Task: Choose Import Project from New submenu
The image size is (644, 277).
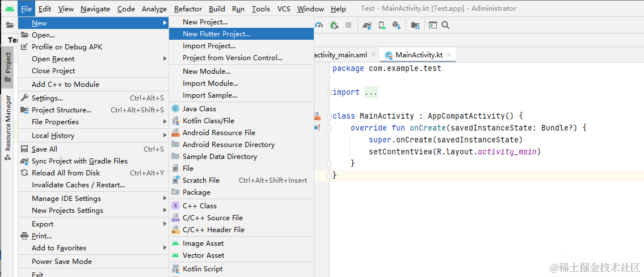Action: pos(241,45)
